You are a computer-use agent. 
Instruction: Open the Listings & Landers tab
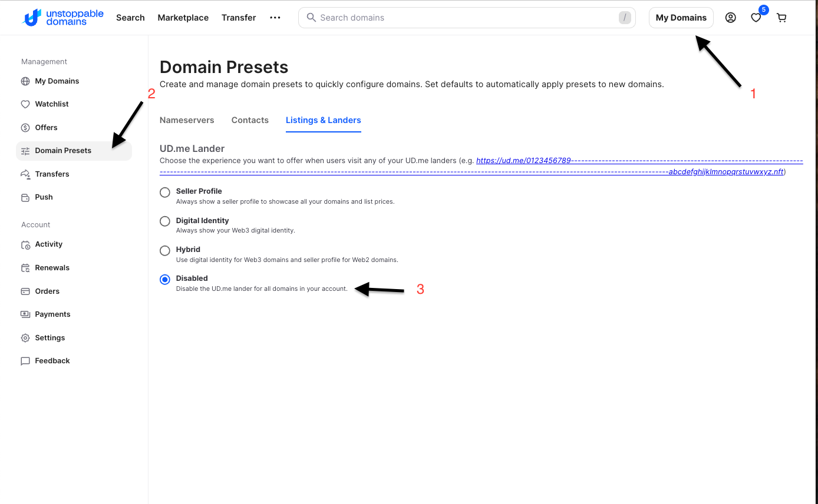[324, 120]
